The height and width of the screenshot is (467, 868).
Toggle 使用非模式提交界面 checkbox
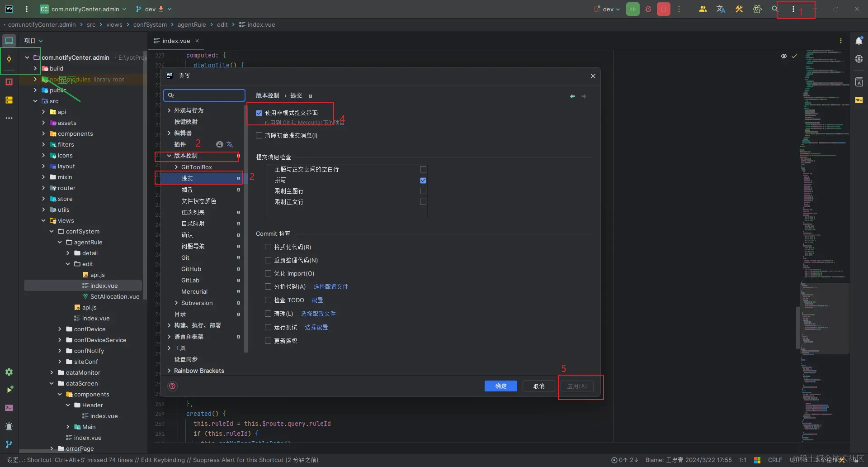(x=259, y=113)
